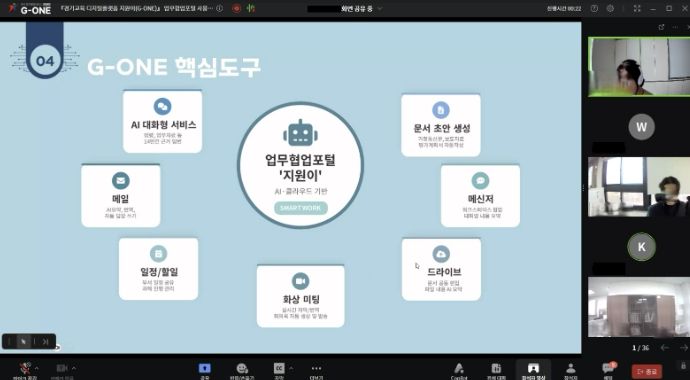Click the 메일 envelope icon
The width and height of the screenshot is (690, 380).
click(x=121, y=181)
